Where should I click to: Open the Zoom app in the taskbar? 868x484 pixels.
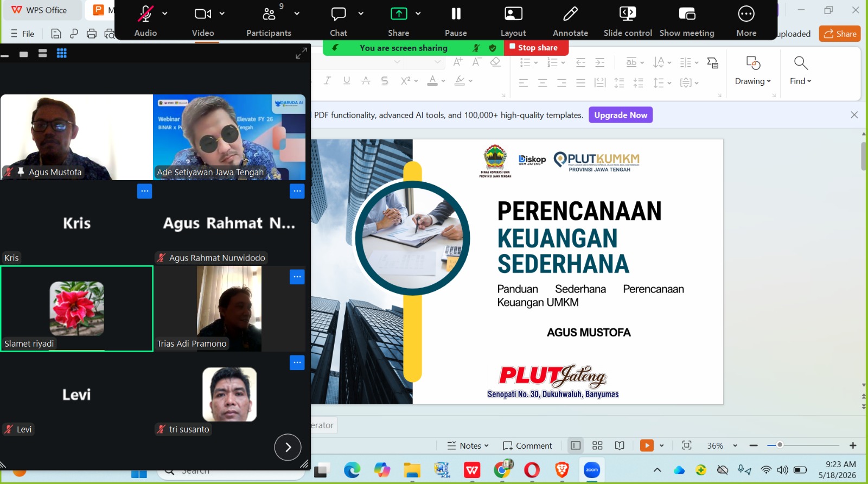(591, 470)
